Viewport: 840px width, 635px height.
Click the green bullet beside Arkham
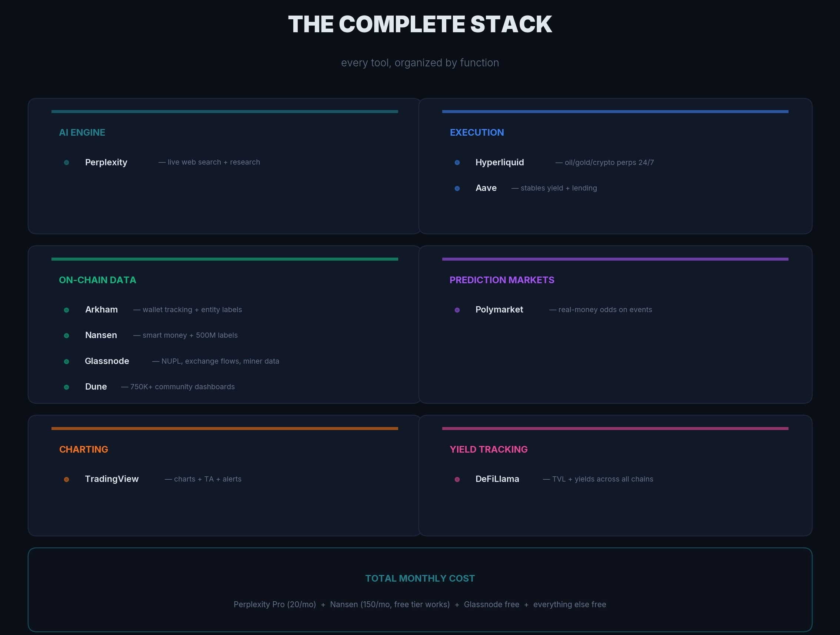pos(66,310)
